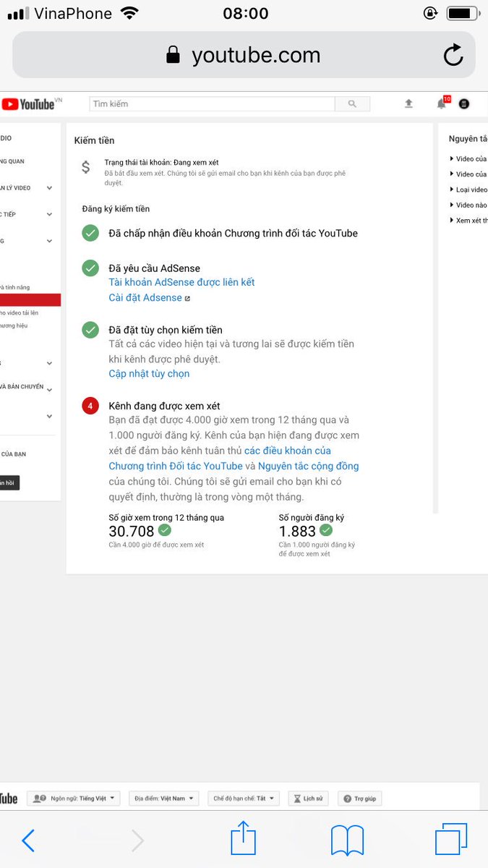
Task: Click the dollar sign status icon
Action: pyautogui.click(x=86, y=167)
